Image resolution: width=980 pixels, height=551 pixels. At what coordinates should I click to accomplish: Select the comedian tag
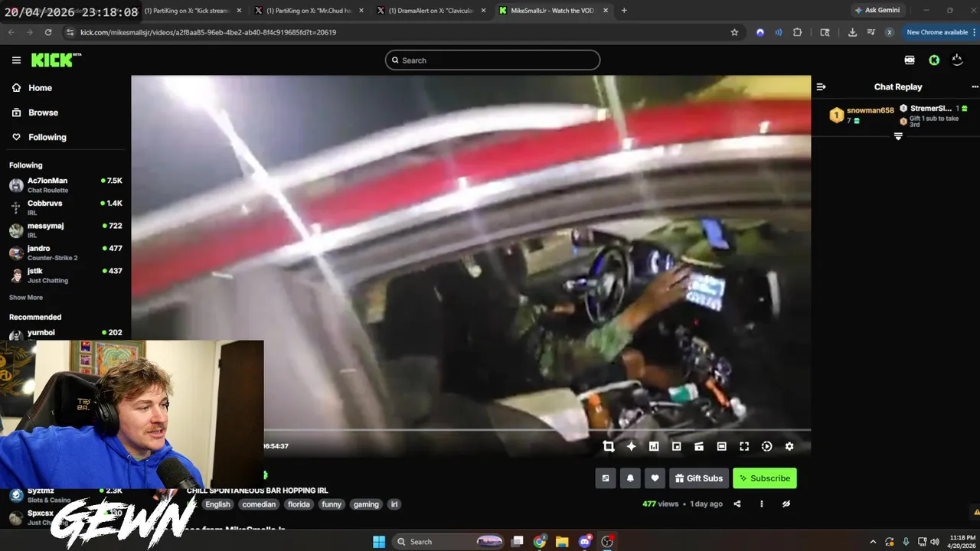tap(259, 504)
